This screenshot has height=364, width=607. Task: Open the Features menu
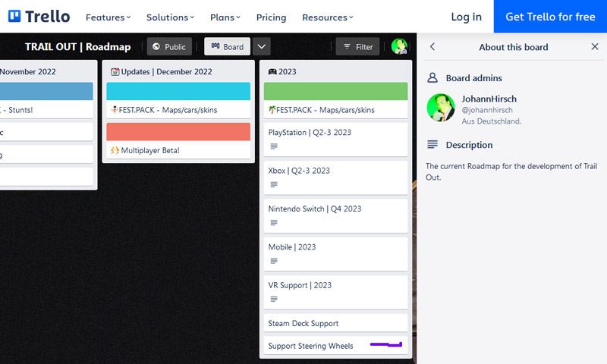108,17
